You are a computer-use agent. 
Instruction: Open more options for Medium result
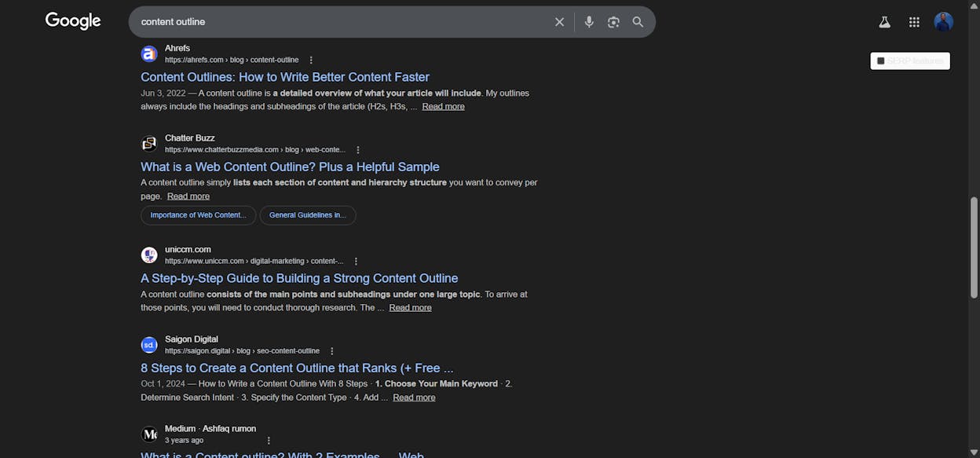click(x=269, y=441)
